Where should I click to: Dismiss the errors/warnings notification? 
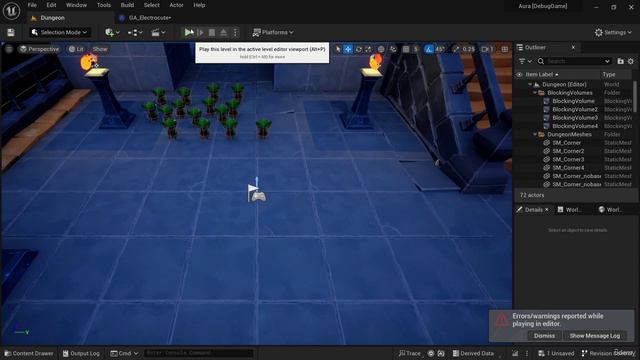pyautogui.click(x=544, y=336)
